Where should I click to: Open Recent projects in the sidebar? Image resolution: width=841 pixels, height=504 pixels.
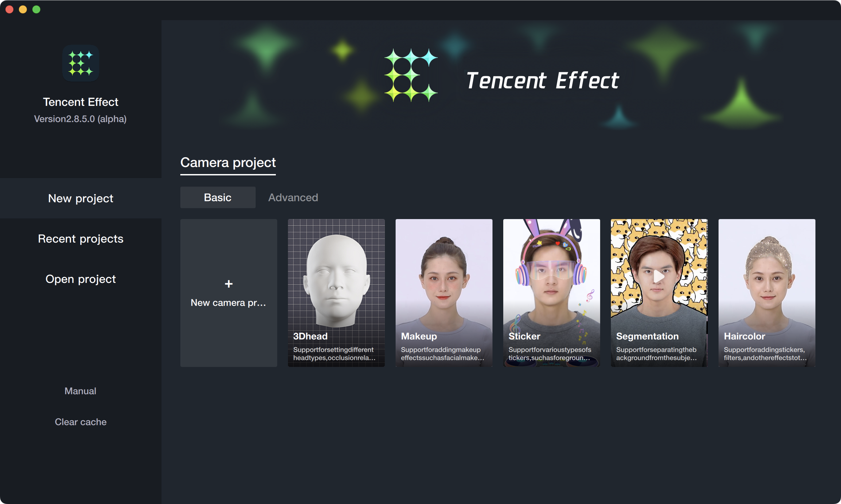(80, 239)
